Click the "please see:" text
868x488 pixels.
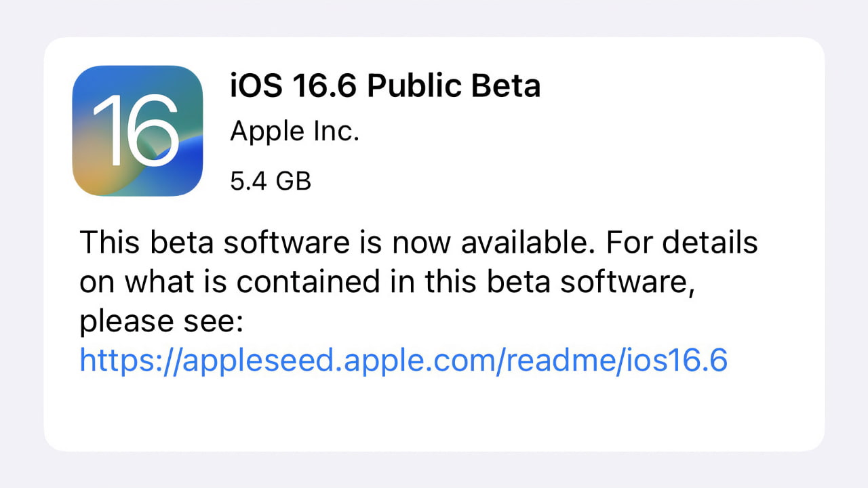[161, 323]
